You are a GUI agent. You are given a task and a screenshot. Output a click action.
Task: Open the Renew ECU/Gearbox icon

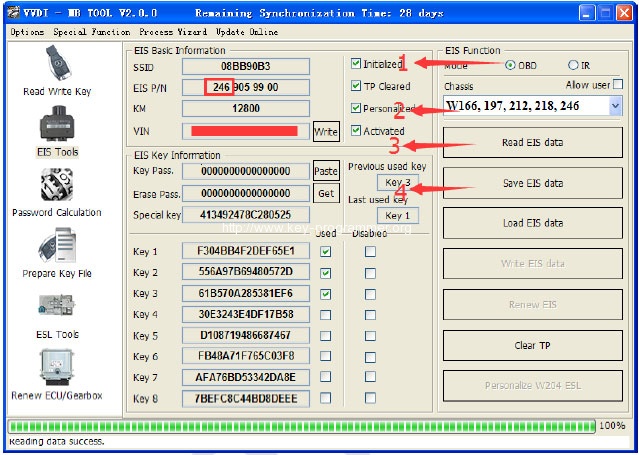click(x=57, y=367)
